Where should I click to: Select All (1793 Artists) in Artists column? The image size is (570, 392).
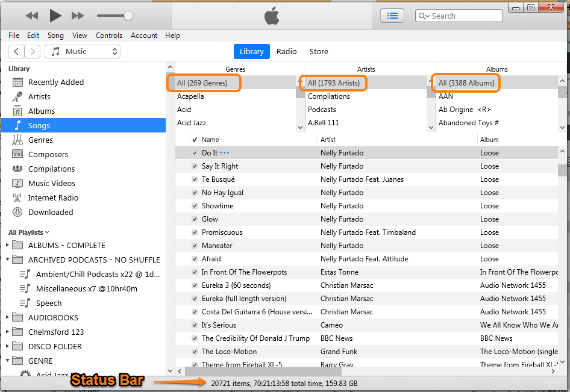334,83
